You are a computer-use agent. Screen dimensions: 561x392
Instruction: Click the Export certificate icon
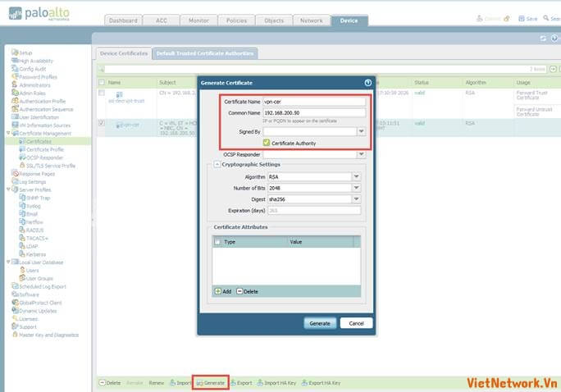[234, 383]
